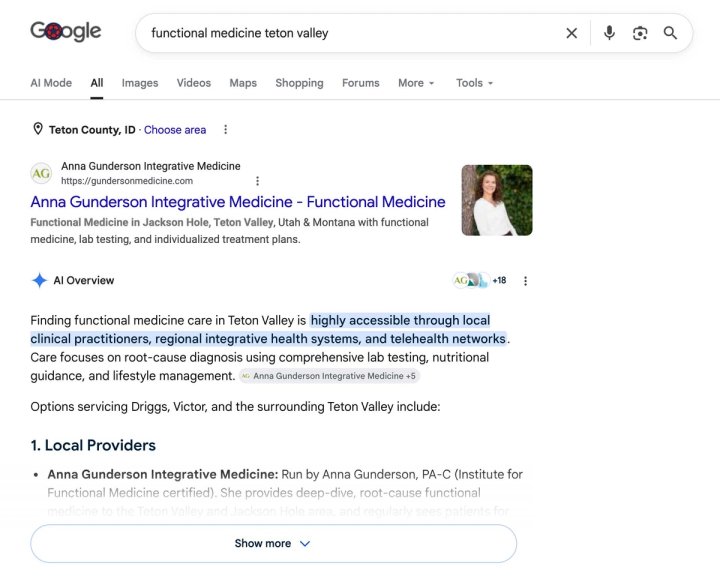The image size is (720, 576).
Task: Click Anna Gunderson Integrative Medicine +5 citation chip
Action: click(329, 376)
